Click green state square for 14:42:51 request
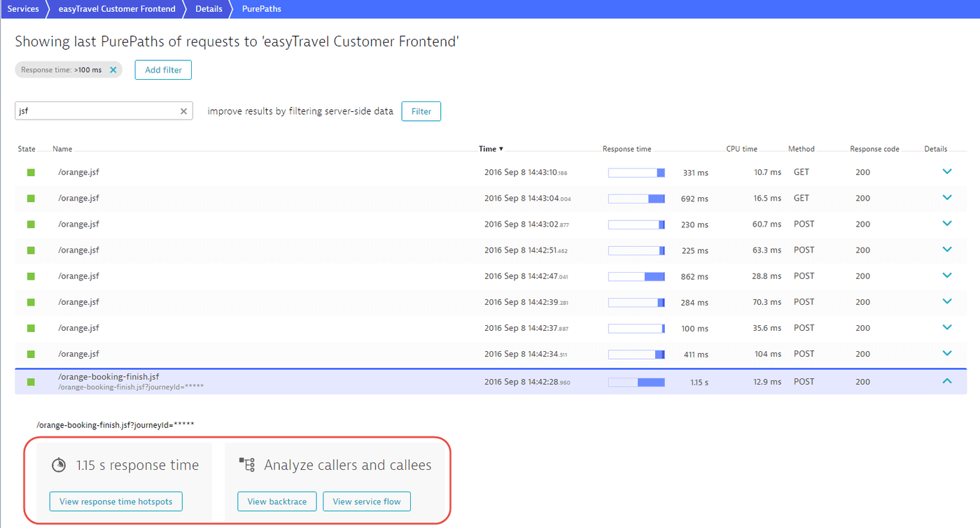The image size is (980, 528). point(31,250)
